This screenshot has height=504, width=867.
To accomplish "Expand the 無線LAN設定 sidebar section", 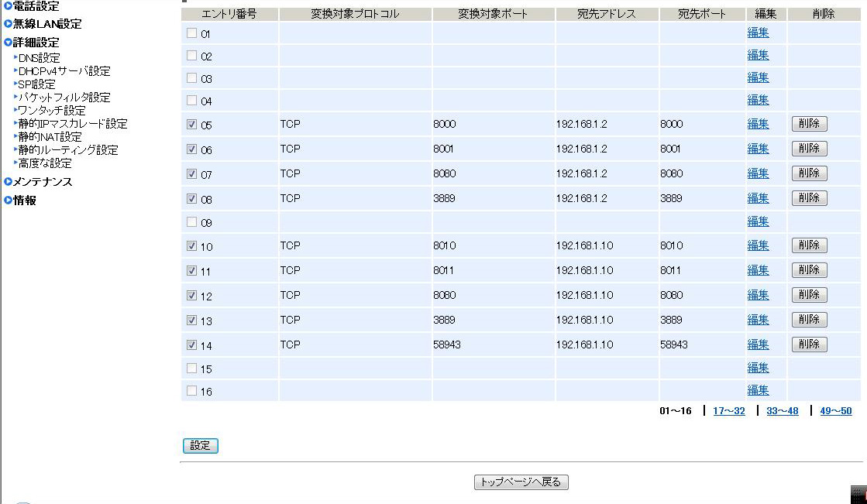I will pyautogui.click(x=46, y=24).
